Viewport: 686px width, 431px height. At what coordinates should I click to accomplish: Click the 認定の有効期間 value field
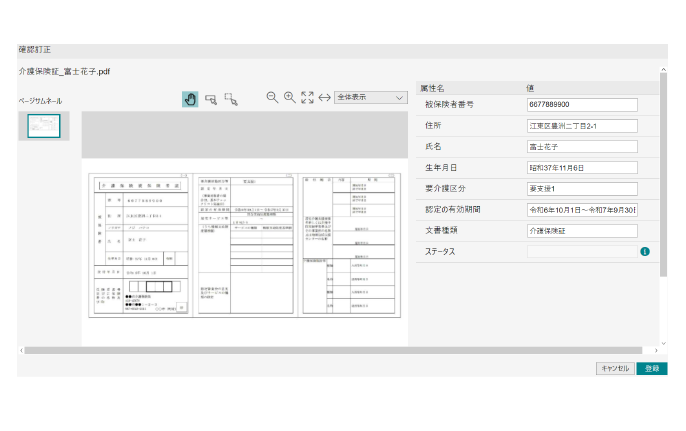(x=582, y=210)
